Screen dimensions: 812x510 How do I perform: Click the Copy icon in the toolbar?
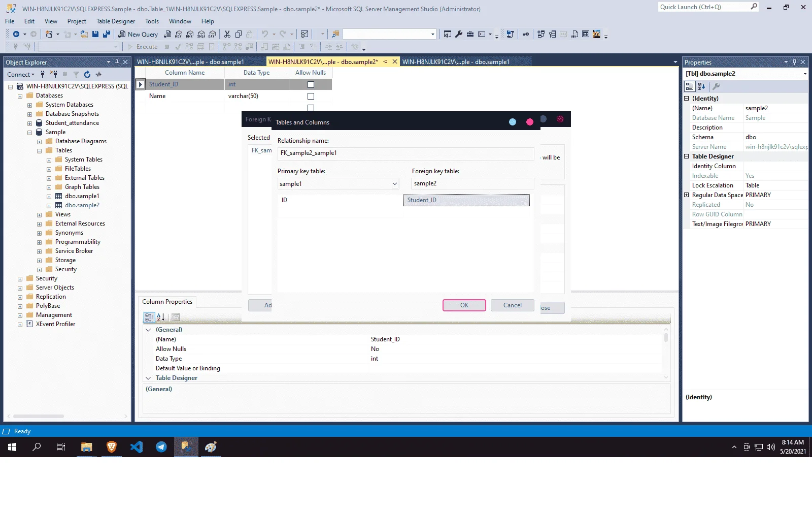point(239,34)
